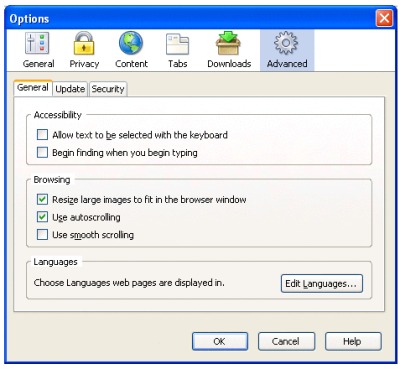Click 'Choose Languages web pages are displayed in.' text
400x369 pixels.
pos(129,283)
